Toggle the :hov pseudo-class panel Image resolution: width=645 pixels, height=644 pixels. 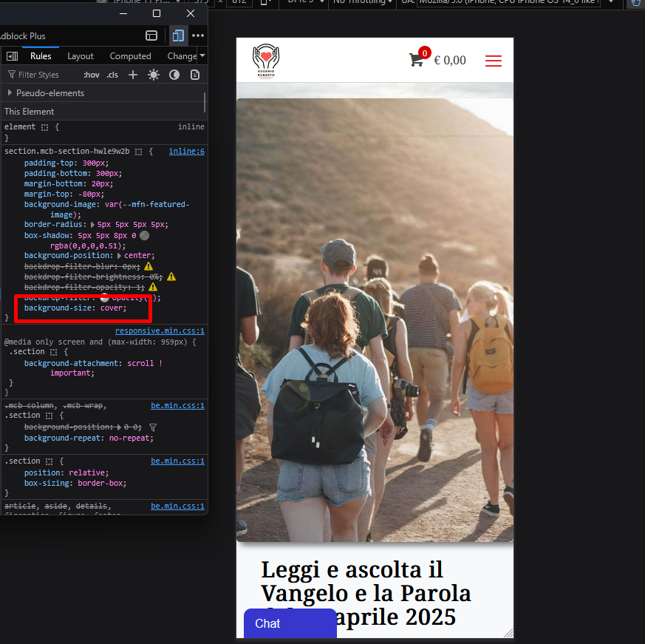[x=92, y=75]
